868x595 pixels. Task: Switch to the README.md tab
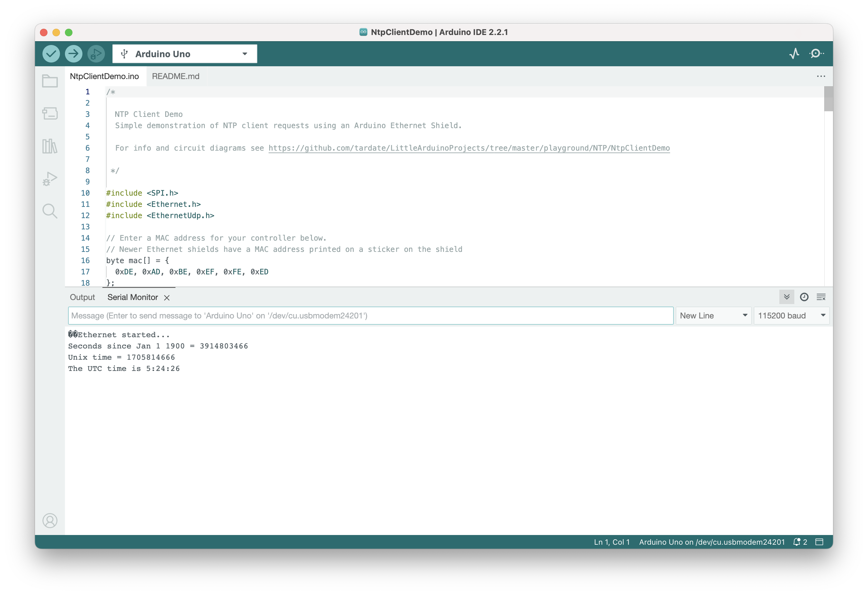click(175, 76)
